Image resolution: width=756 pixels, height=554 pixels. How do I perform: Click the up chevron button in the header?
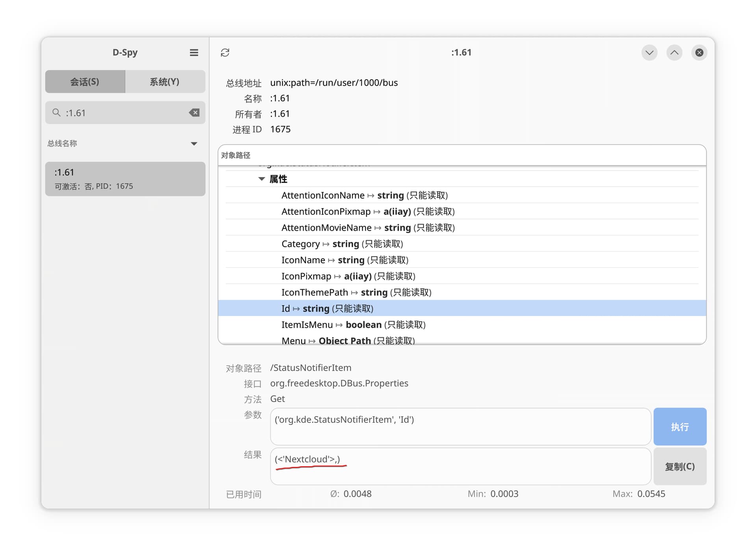coord(674,52)
